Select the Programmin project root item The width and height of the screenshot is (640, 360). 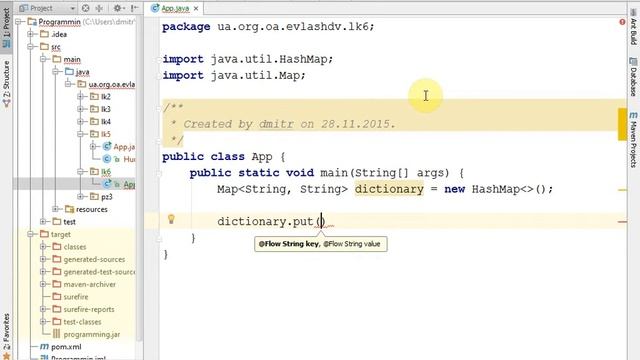click(x=60, y=21)
